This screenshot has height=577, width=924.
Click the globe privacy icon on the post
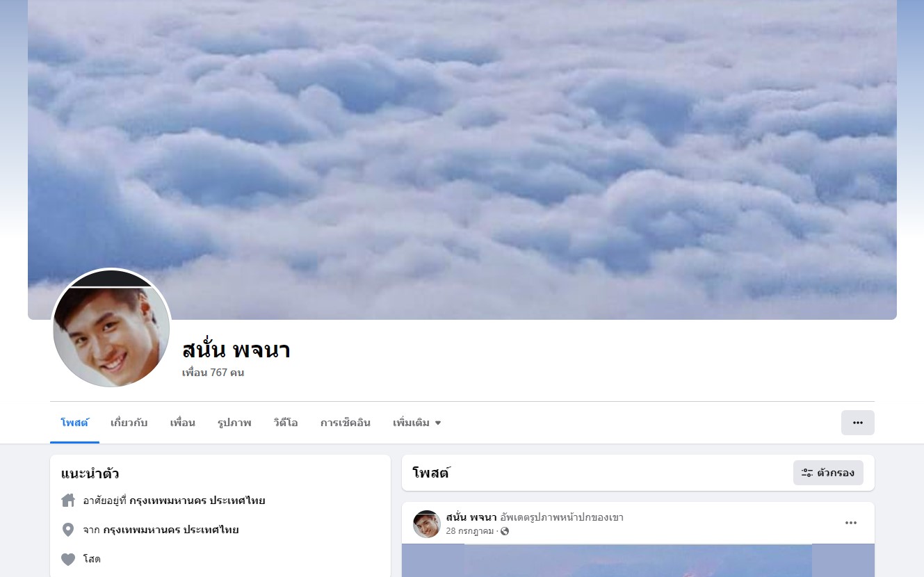[x=505, y=531]
